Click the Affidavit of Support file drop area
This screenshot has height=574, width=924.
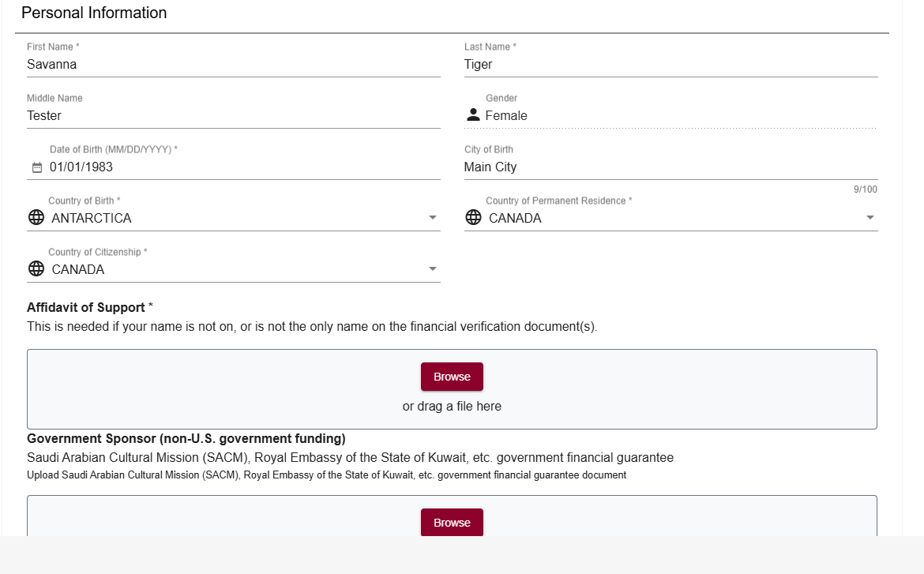click(452, 389)
